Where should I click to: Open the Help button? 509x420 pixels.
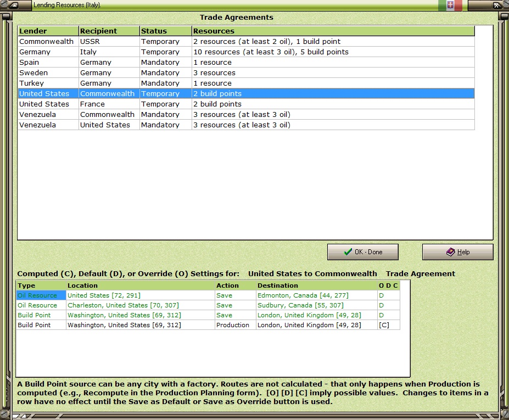pos(458,252)
